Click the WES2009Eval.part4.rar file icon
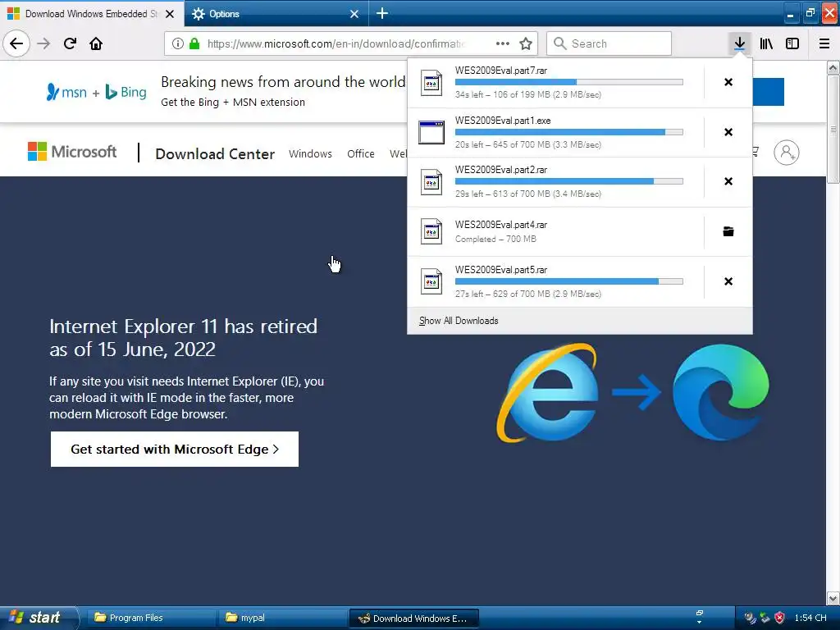This screenshot has height=630, width=840. point(431,231)
